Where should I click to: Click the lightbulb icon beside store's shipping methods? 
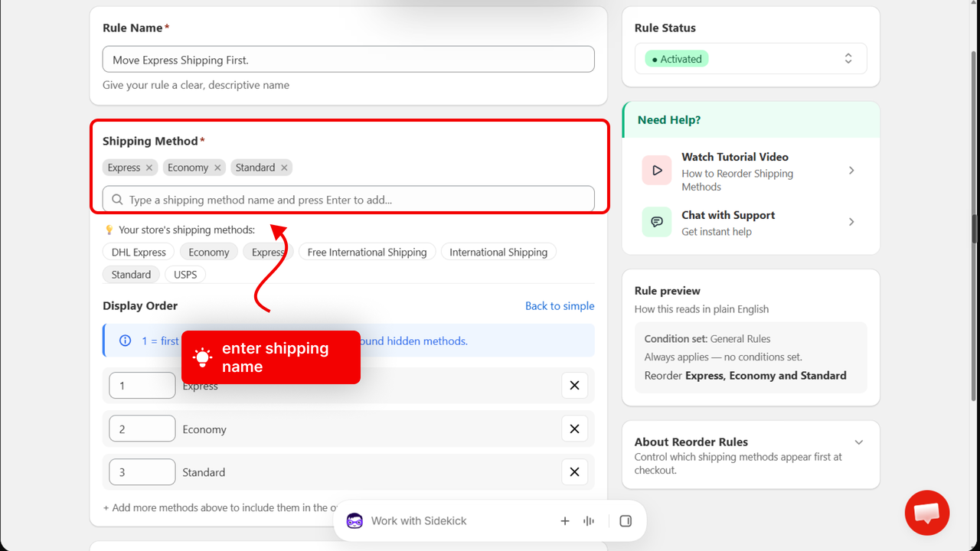tap(109, 230)
